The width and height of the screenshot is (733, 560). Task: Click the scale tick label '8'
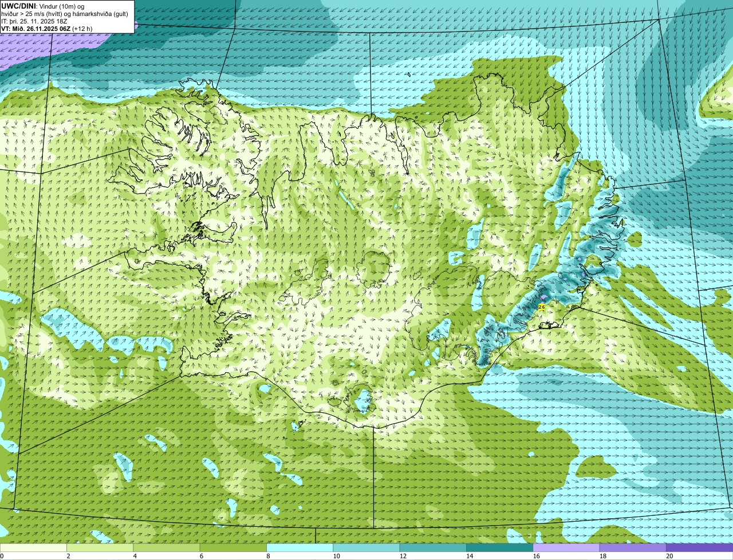tap(268, 556)
